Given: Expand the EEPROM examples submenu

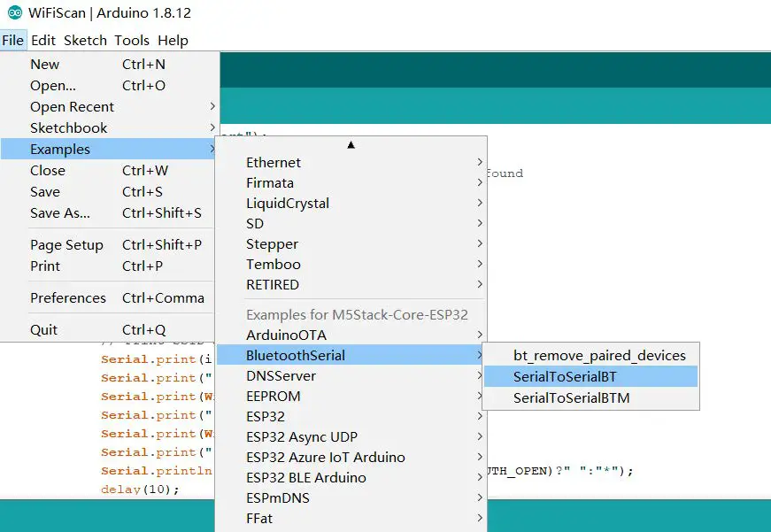Looking at the screenshot, I should click(x=351, y=397).
